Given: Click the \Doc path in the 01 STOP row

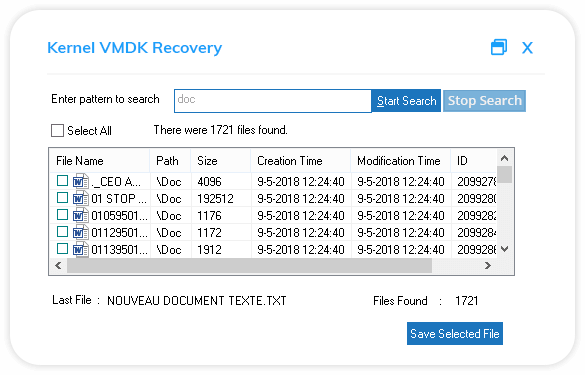Looking at the screenshot, I should [x=169, y=199].
